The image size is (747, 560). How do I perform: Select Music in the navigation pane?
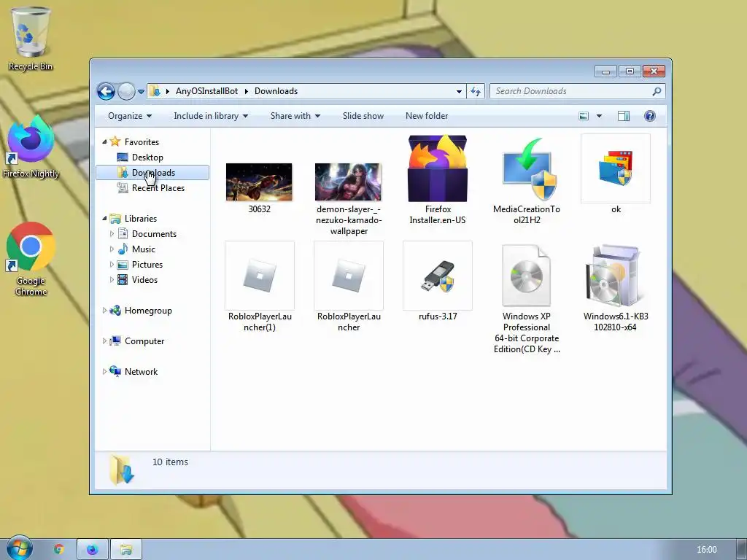(144, 249)
